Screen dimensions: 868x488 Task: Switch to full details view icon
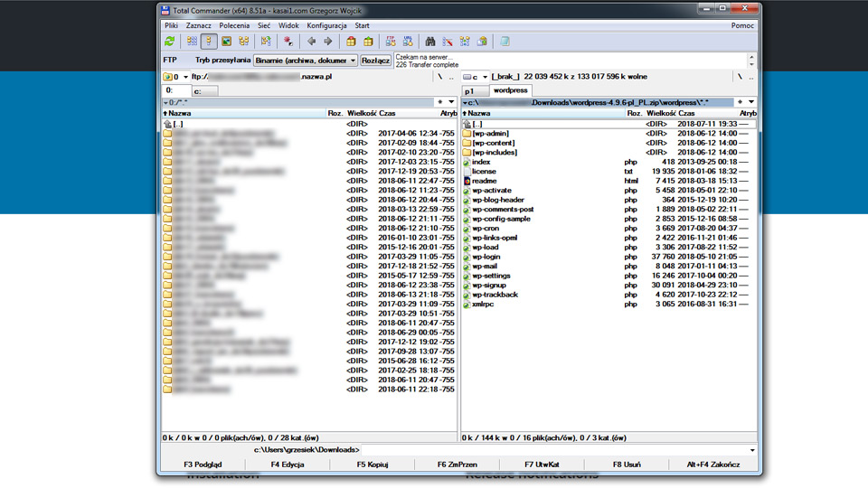[x=209, y=42]
